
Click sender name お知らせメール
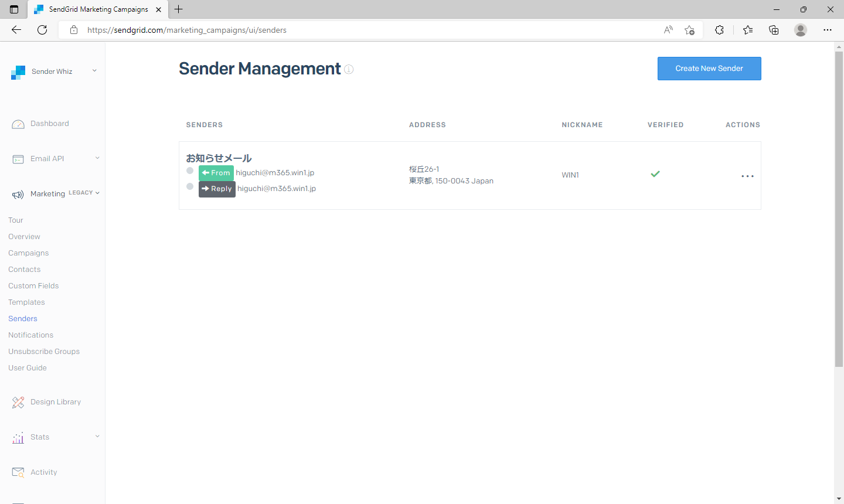tap(219, 158)
